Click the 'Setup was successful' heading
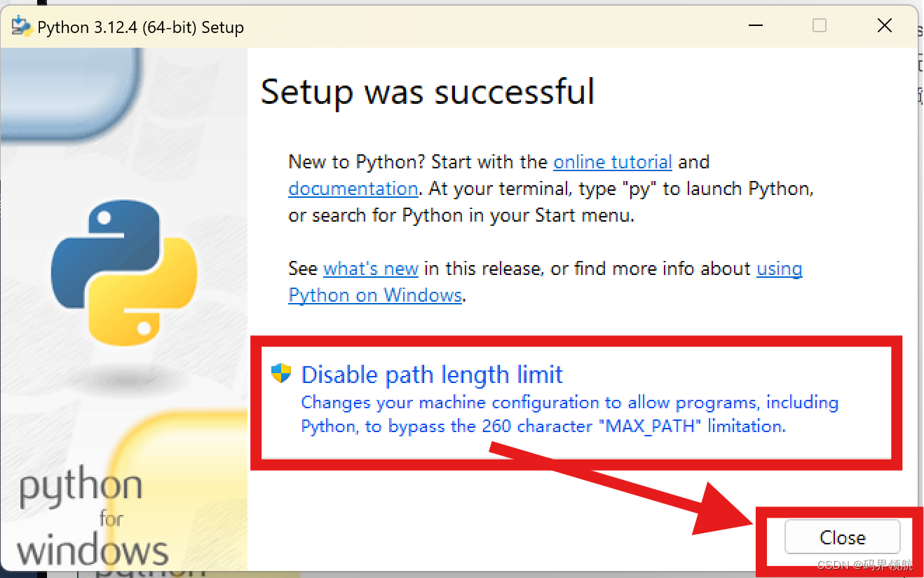 tap(428, 92)
